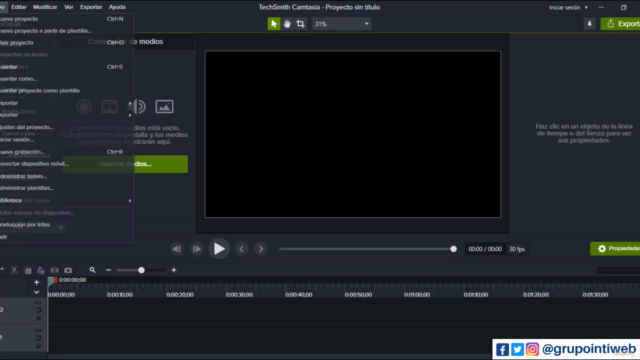Filter media bin by audio speaker icon

(x=138, y=107)
